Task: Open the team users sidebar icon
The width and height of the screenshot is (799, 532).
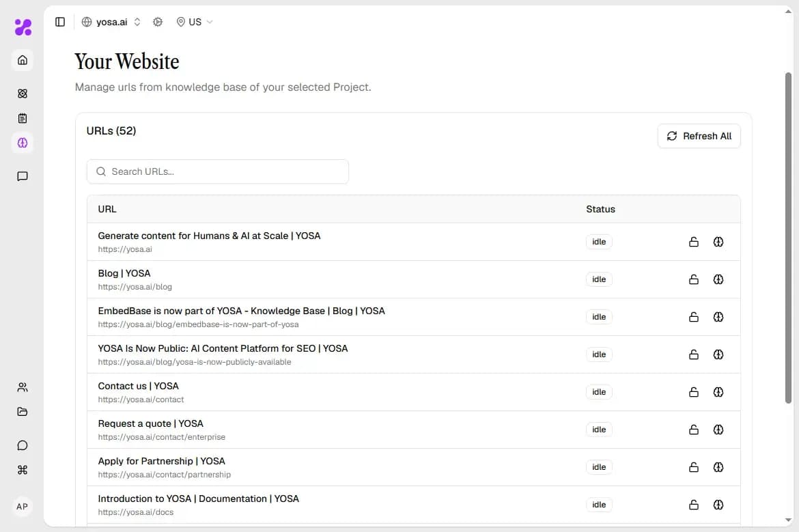Action: point(23,387)
